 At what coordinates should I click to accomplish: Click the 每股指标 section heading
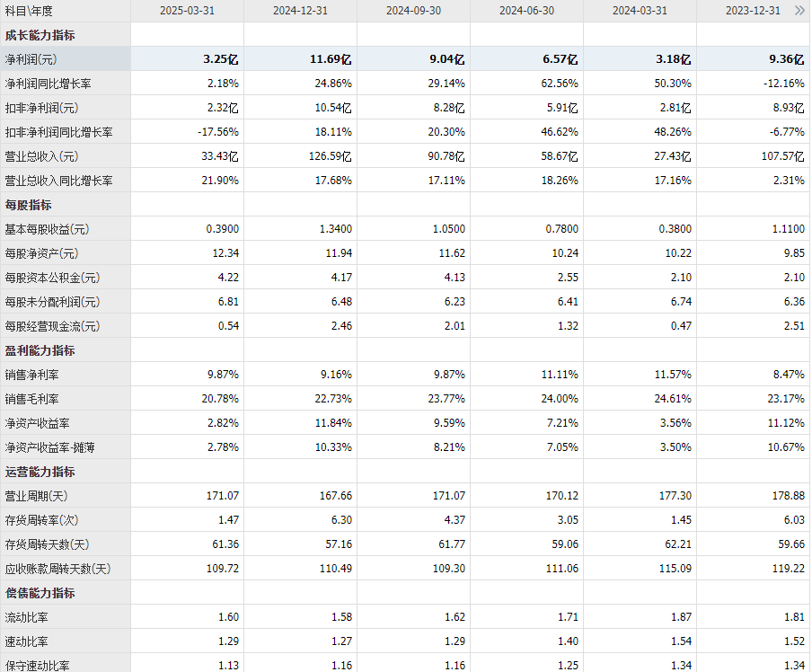28,205
